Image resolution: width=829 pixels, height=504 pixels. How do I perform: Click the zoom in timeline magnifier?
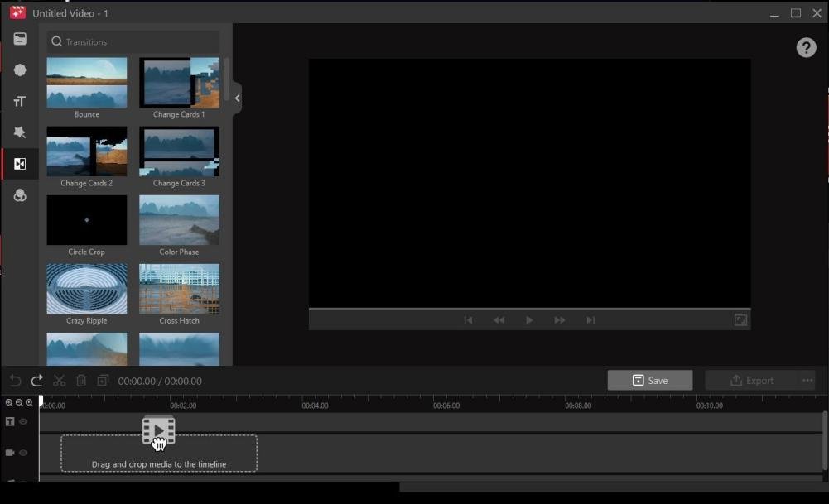9,403
